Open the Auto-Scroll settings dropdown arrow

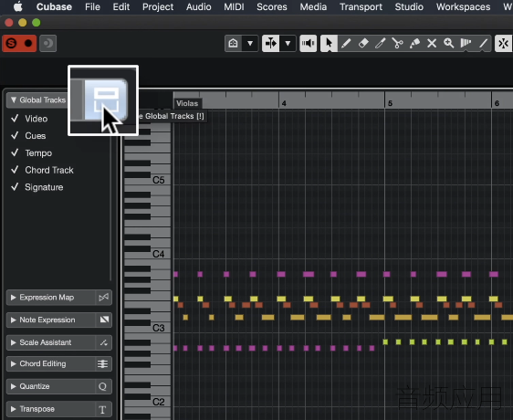click(288, 43)
